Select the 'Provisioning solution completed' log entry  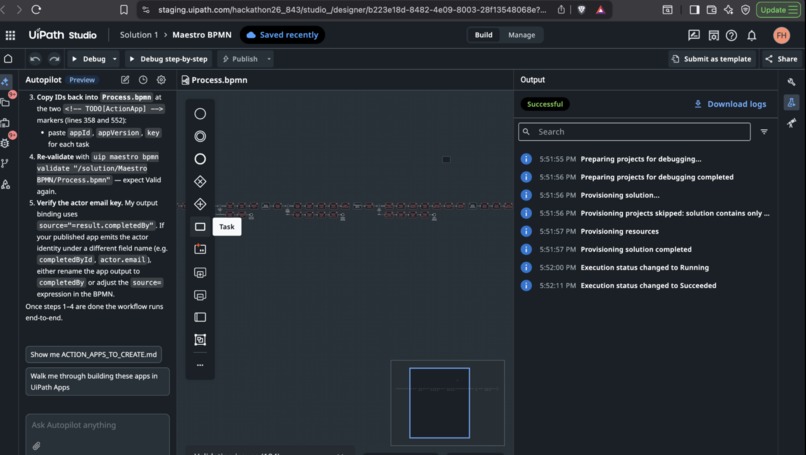click(x=636, y=249)
